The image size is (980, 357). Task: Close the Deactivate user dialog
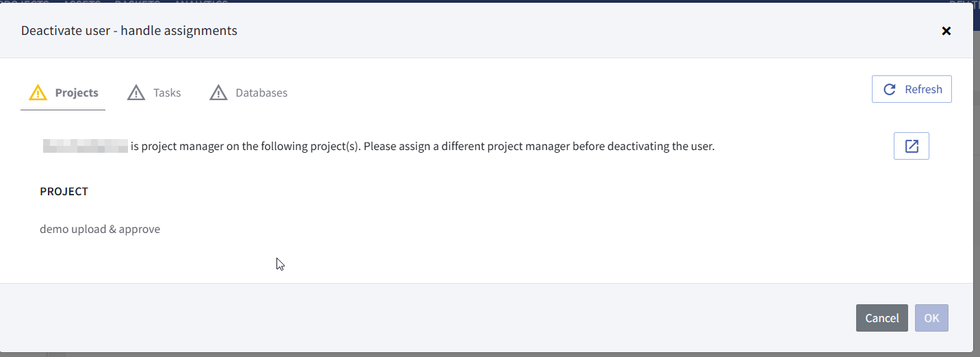[946, 31]
